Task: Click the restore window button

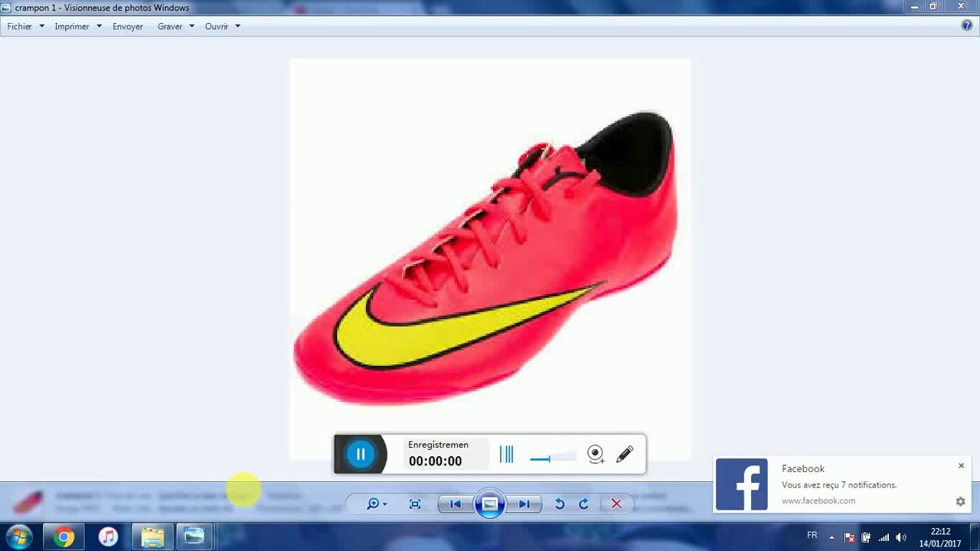Action: tap(933, 7)
